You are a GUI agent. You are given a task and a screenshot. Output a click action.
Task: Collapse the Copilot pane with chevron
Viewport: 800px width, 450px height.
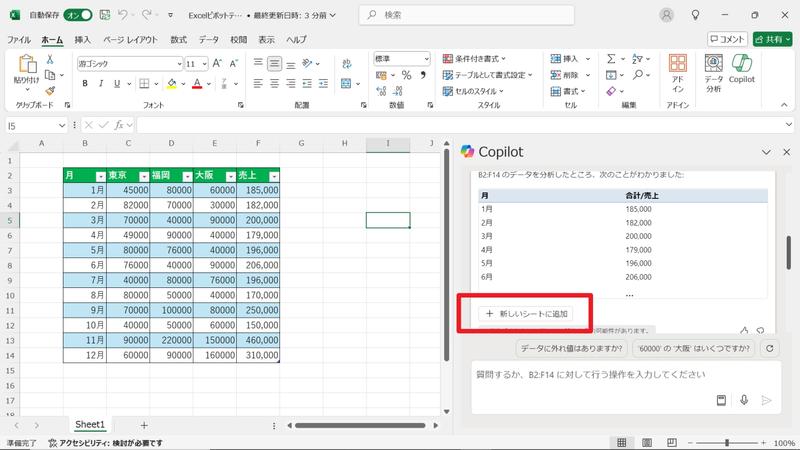click(x=766, y=152)
